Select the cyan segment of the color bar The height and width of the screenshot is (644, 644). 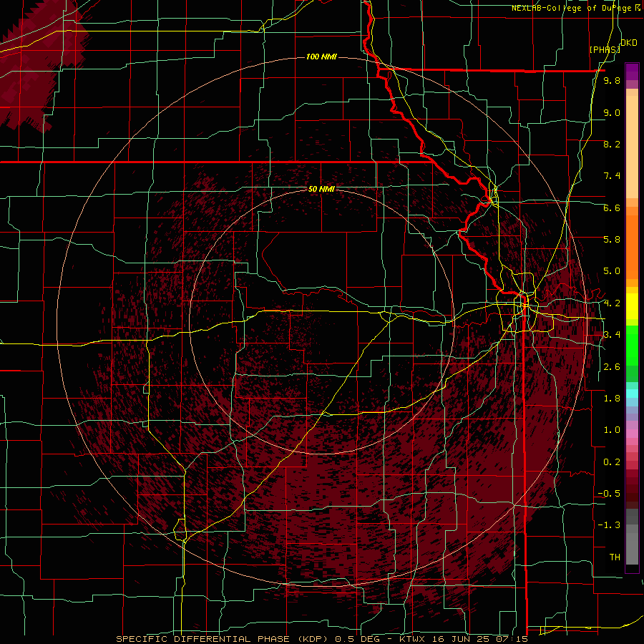[x=632, y=393]
